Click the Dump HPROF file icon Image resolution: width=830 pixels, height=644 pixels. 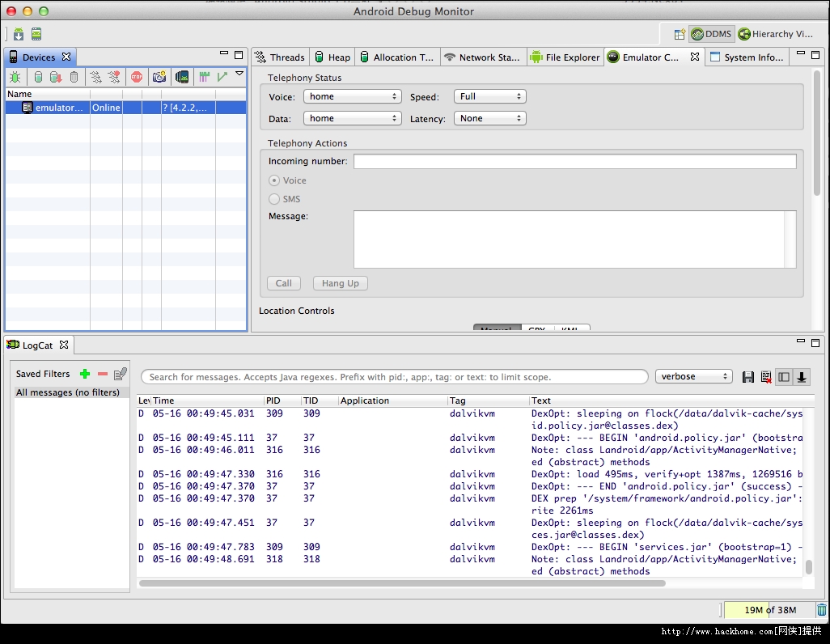[55, 77]
